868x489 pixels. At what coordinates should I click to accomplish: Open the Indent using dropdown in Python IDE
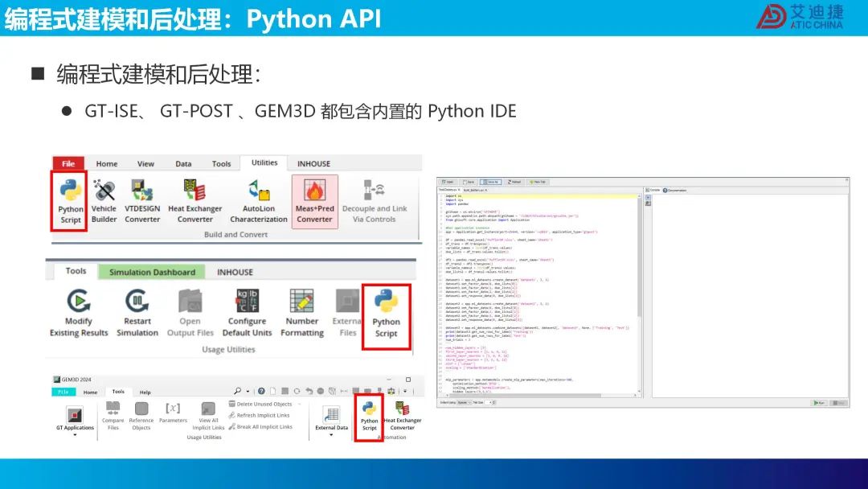tap(462, 403)
